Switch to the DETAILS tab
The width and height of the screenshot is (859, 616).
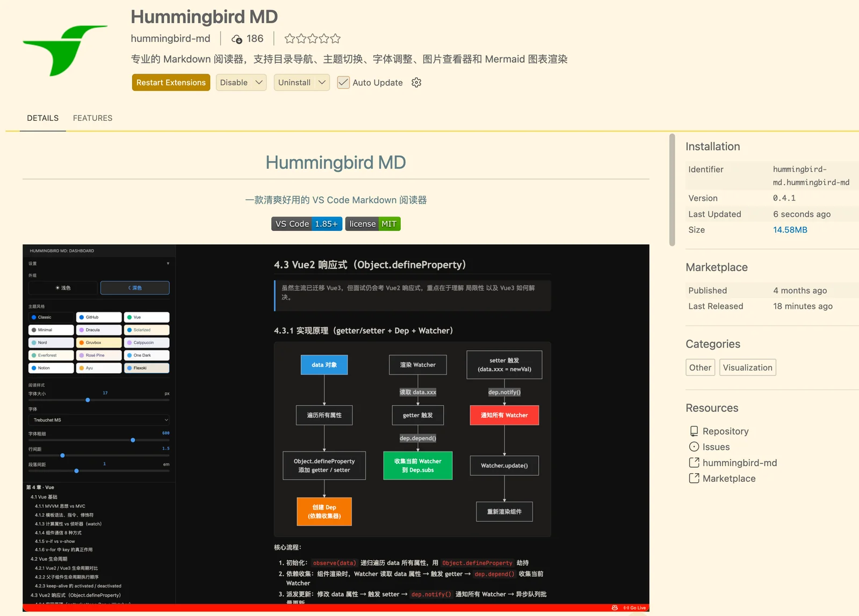(43, 118)
